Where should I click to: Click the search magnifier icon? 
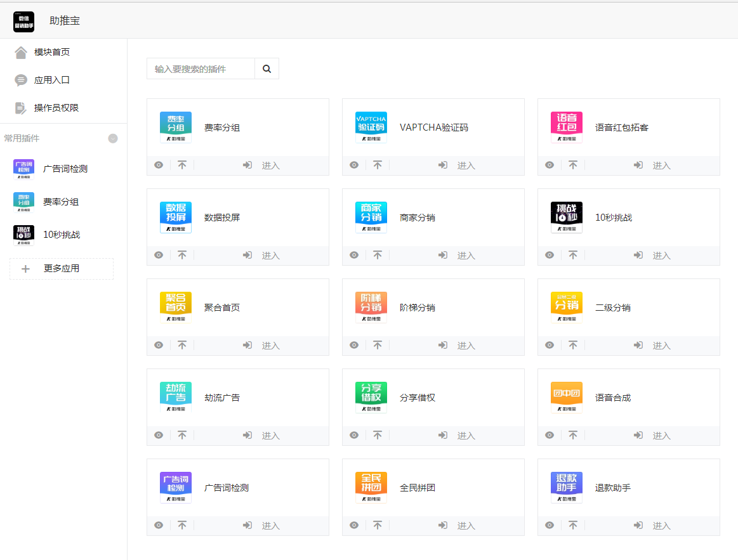[267, 68]
